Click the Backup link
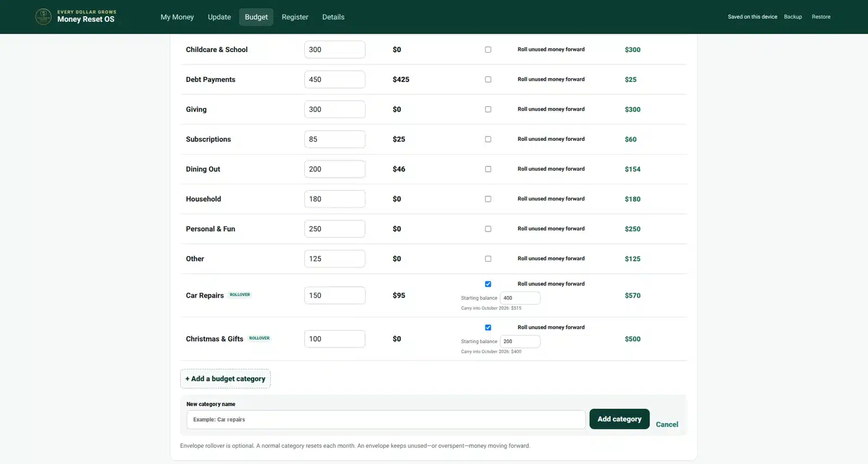This screenshot has width=868, height=464. pyautogui.click(x=793, y=17)
